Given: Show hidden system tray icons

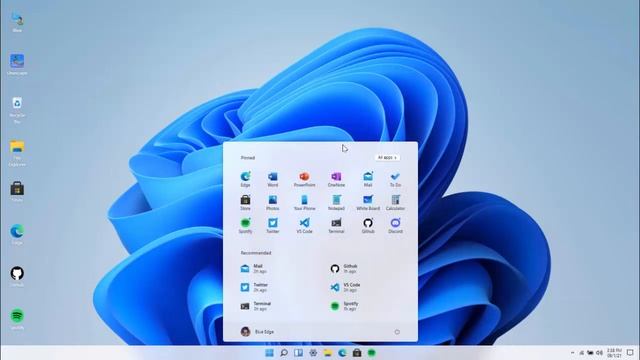Looking at the screenshot, I should [572, 353].
